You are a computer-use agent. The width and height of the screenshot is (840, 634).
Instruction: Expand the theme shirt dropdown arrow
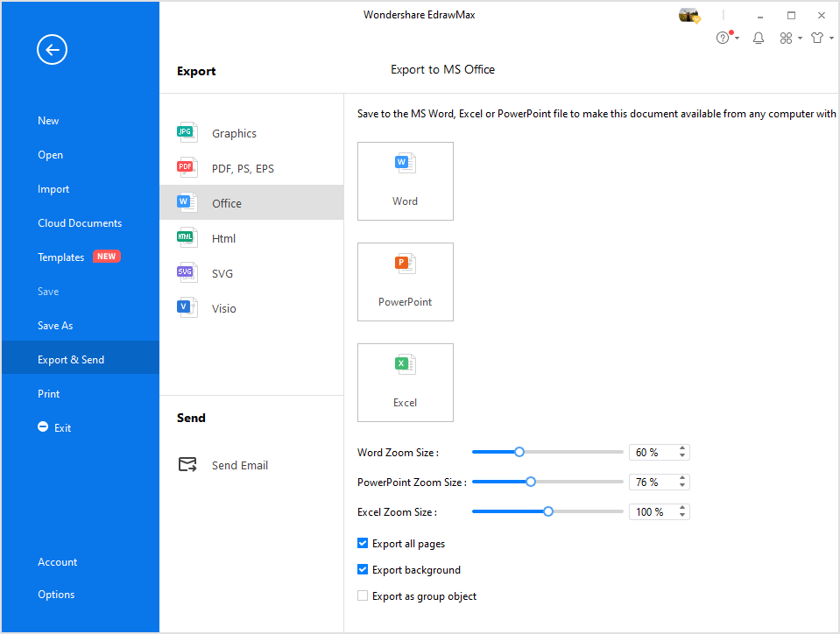(x=831, y=38)
